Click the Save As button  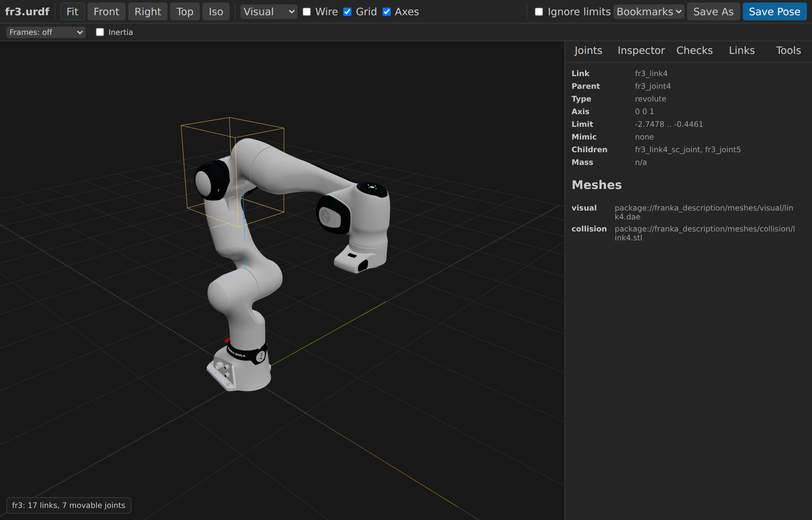click(713, 11)
